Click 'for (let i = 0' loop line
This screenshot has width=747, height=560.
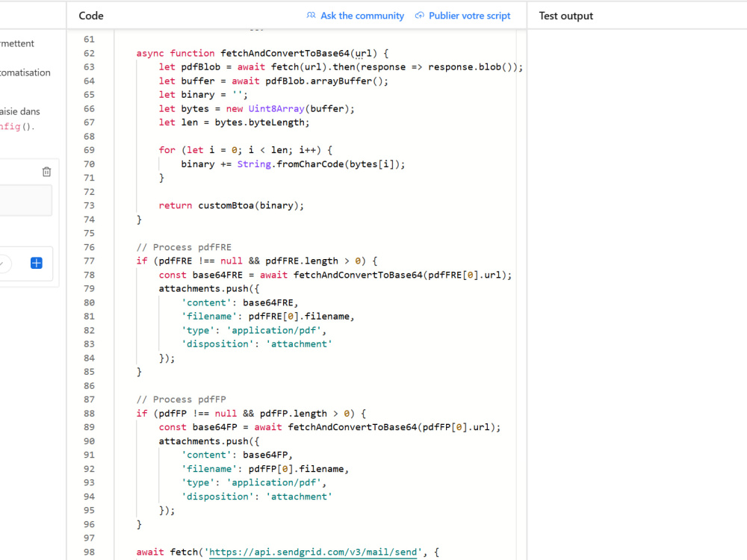pyautogui.click(x=245, y=150)
